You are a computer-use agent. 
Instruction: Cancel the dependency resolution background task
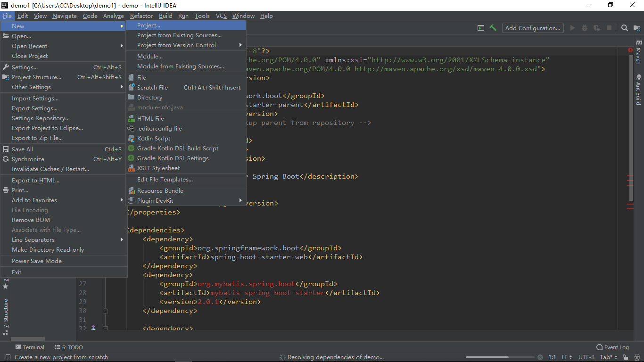point(540,357)
